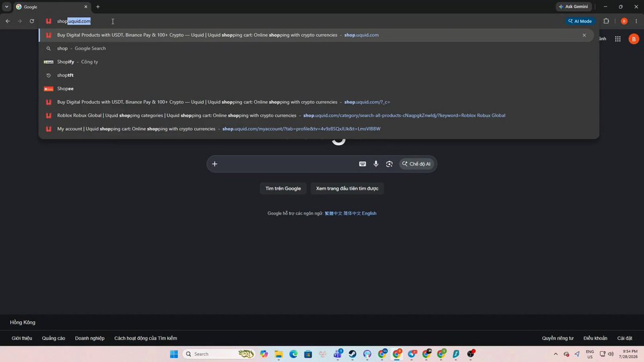Open Microsoft Edge from the taskbar
The height and width of the screenshot is (362, 644).
pos(294,354)
